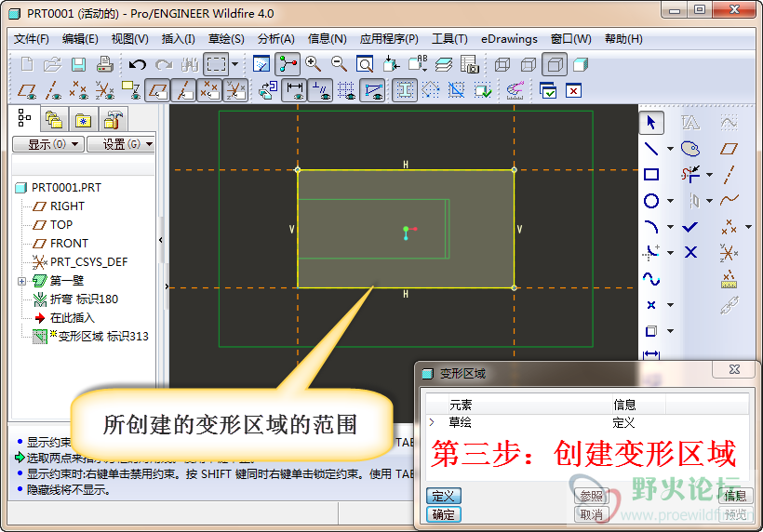Image resolution: width=763 pixels, height=532 pixels.
Task: Click the Zoom Out magnifier icon
Action: (339, 64)
